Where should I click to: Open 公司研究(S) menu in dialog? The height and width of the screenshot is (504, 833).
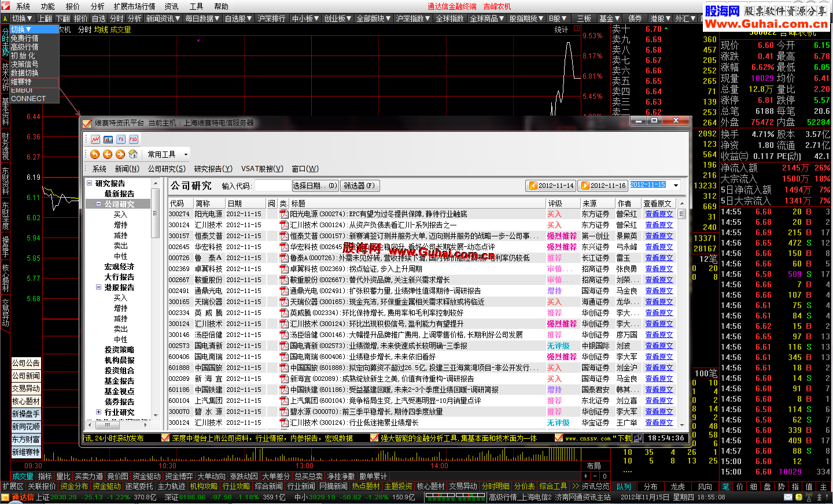point(167,169)
